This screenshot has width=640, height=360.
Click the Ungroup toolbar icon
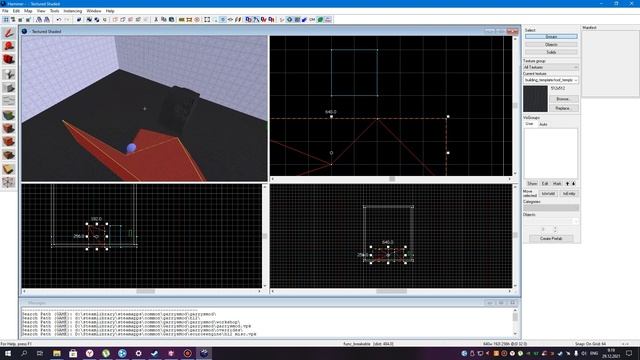point(97,20)
